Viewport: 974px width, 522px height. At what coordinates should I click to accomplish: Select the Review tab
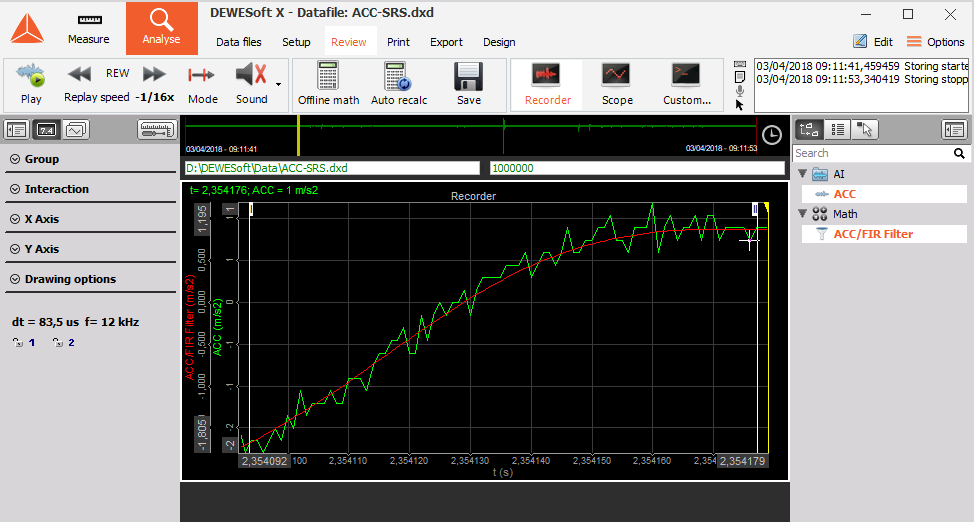coord(348,42)
